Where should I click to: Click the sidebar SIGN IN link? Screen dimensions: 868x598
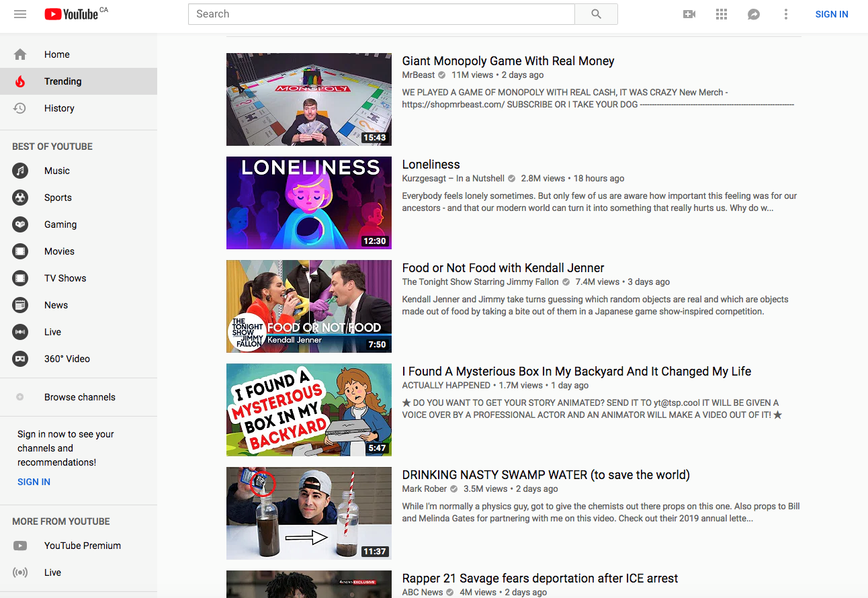pos(34,482)
